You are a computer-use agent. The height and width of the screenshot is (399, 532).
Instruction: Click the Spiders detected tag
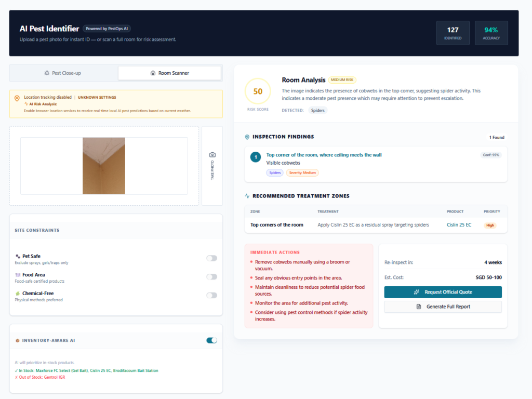click(317, 110)
